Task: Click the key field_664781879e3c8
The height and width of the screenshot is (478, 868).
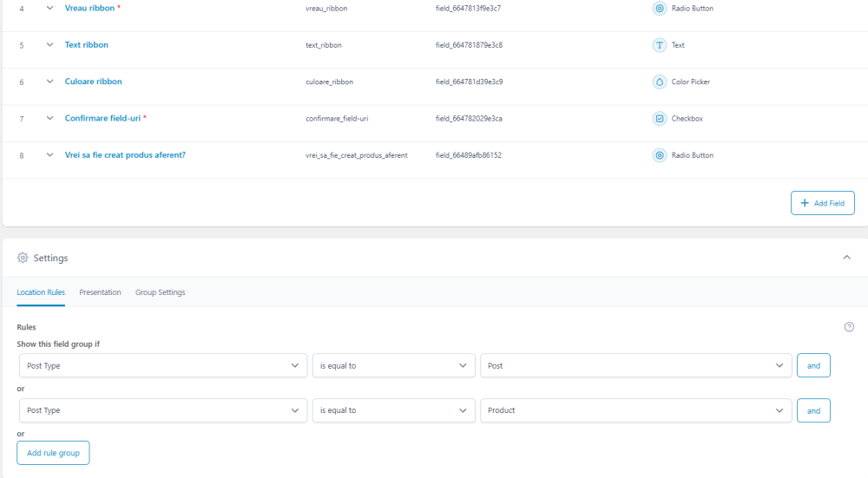Action: pyautogui.click(x=469, y=45)
